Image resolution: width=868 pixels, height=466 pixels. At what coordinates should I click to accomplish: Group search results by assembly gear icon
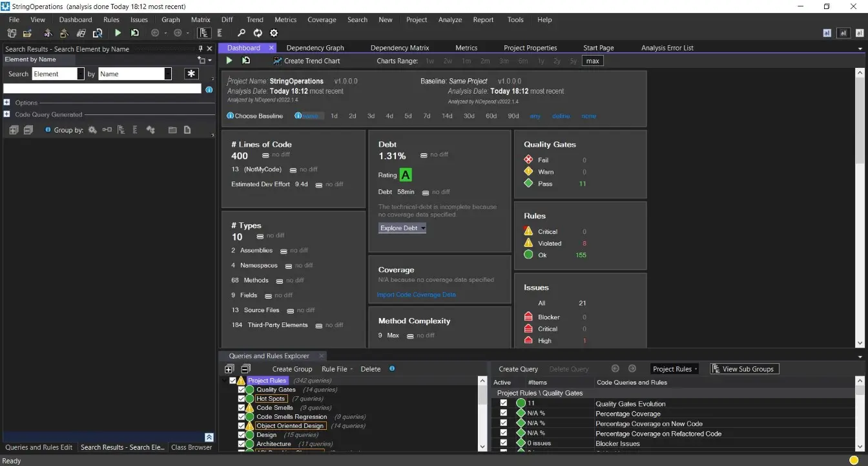click(x=92, y=130)
